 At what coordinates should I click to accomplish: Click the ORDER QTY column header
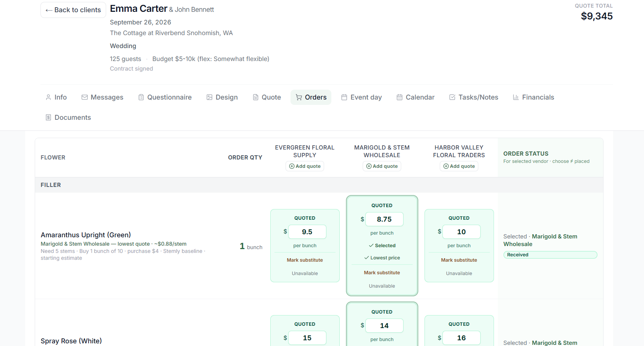(x=245, y=158)
